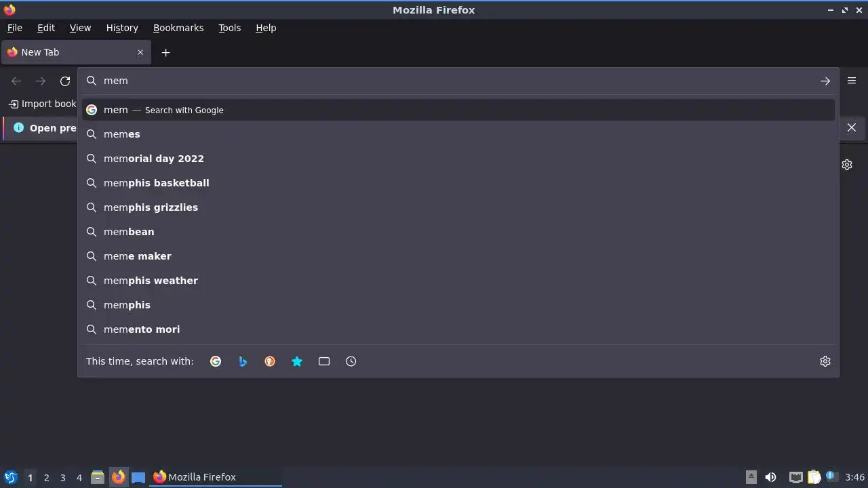868x488 pixels.
Task: Switch to workspace 3
Action: 62,478
